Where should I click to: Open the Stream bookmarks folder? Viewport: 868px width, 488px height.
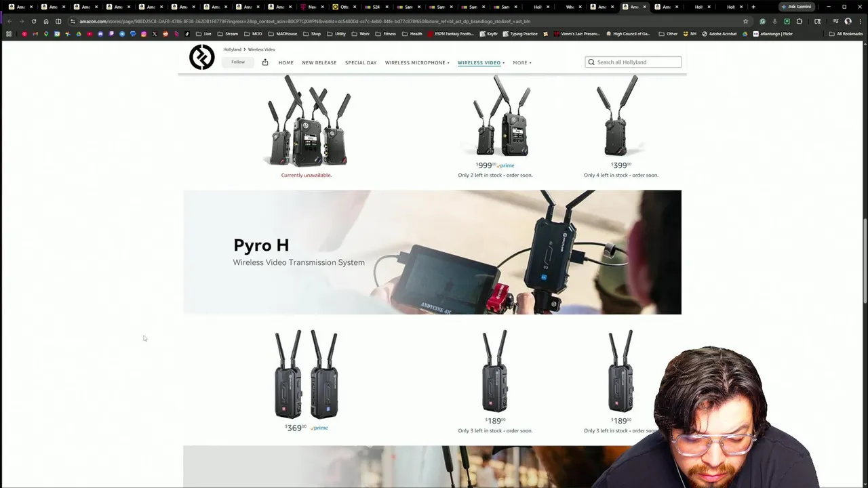coord(228,34)
